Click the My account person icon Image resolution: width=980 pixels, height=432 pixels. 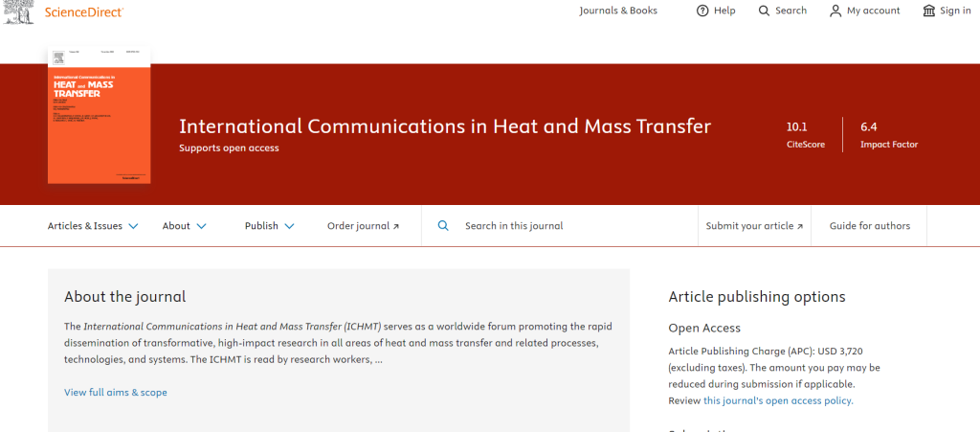[x=835, y=11]
